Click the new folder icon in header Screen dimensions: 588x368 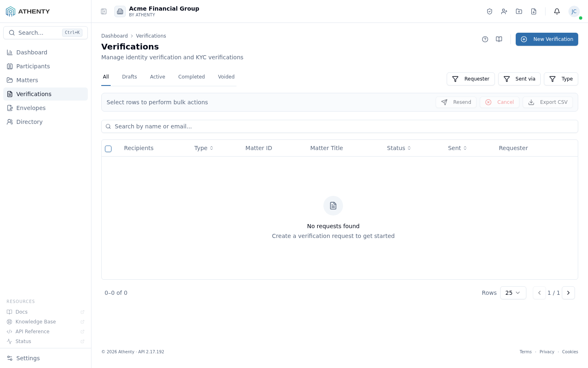coord(519,11)
